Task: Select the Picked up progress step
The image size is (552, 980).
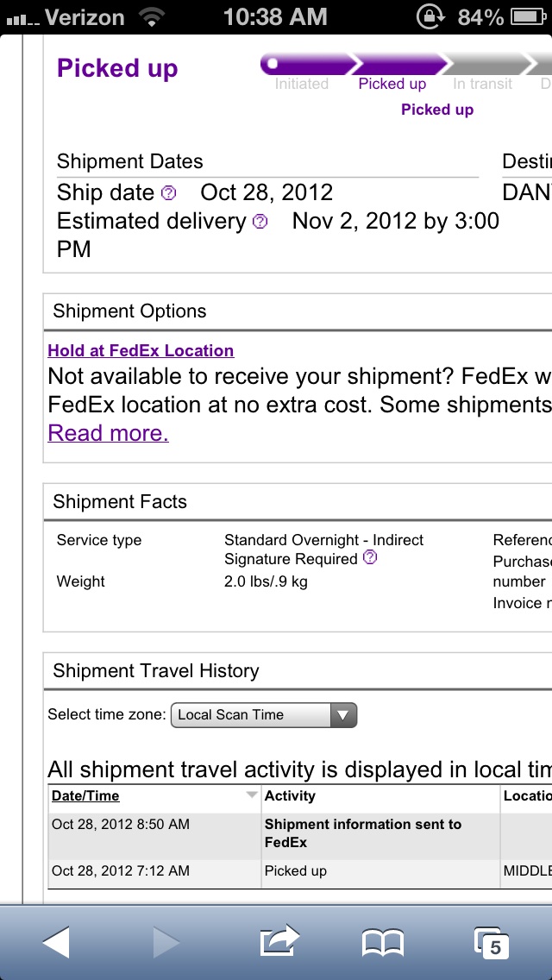Action: (392, 84)
